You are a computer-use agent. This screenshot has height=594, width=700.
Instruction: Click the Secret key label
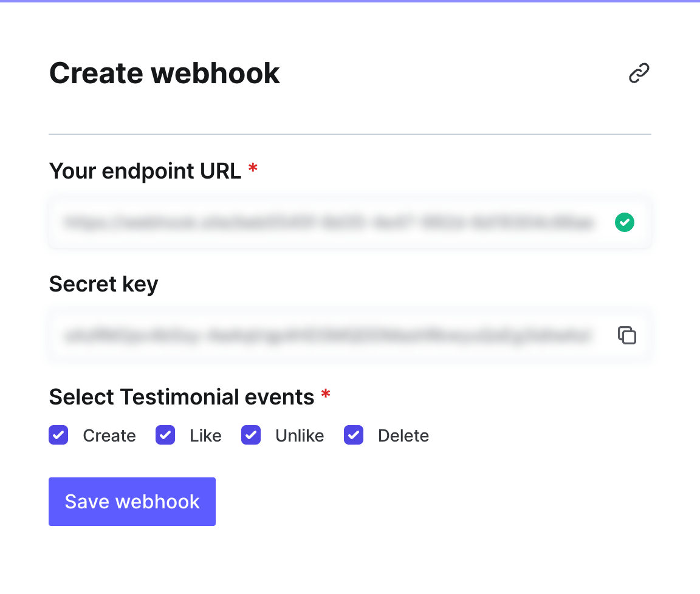[x=103, y=284]
